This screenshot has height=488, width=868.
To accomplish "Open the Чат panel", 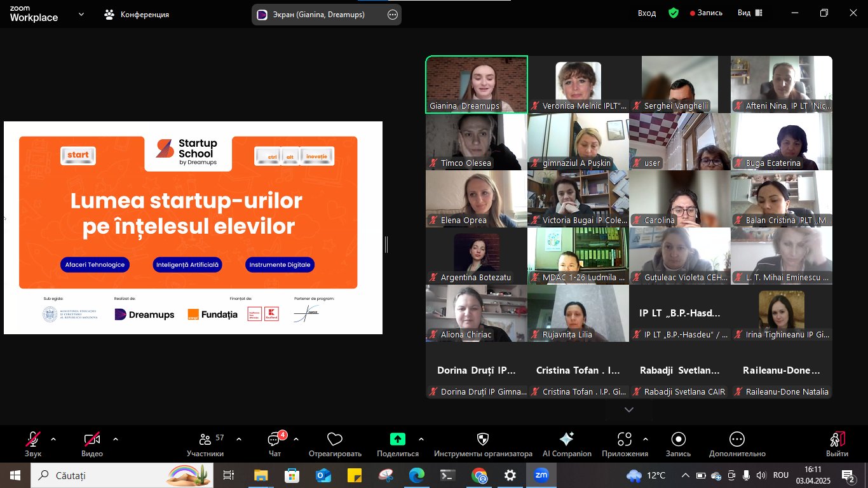I will [275, 444].
